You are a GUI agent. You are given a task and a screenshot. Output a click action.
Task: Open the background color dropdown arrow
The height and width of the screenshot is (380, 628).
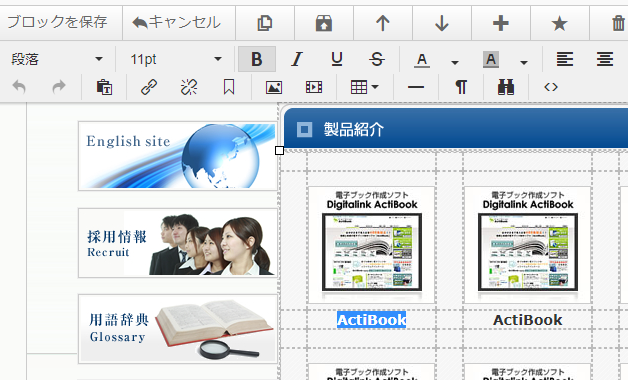click(x=524, y=62)
